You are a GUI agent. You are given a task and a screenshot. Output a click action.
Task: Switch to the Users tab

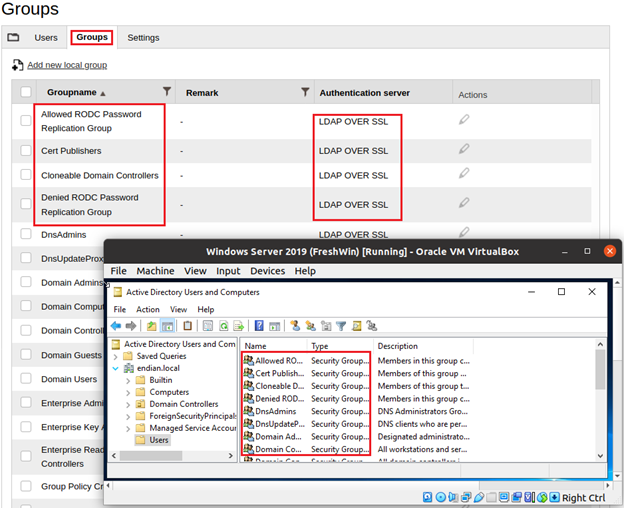tap(46, 38)
